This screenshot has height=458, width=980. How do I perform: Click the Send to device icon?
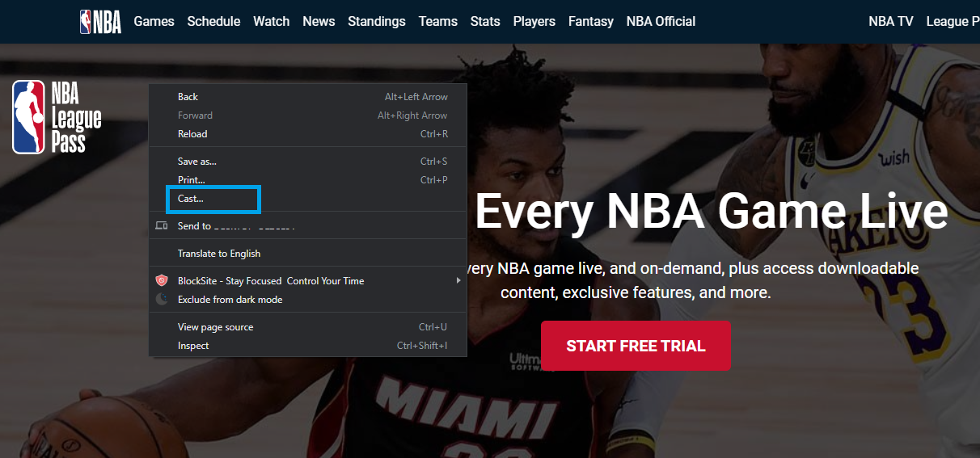(162, 226)
